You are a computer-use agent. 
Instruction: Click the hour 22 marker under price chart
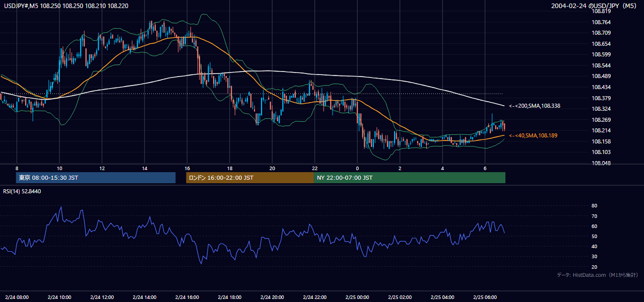click(315, 168)
